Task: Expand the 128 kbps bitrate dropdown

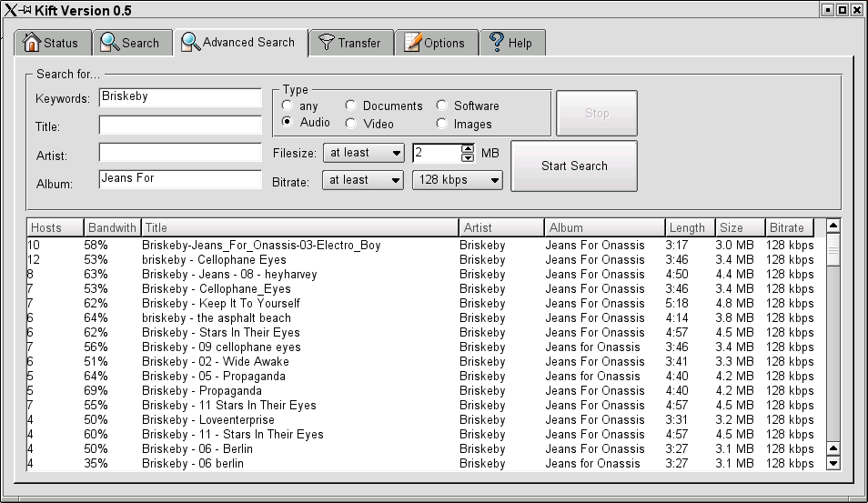Action: pyautogui.click(x=458, y=180)
